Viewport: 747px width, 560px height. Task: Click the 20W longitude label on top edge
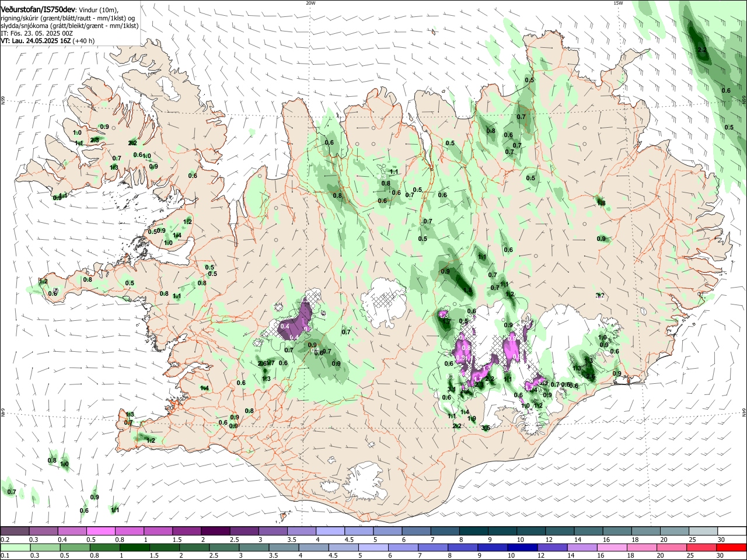click(311, 3)
